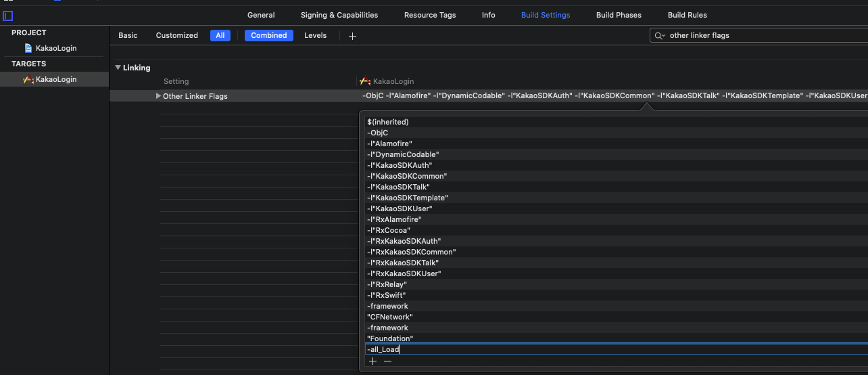Screen dimensions: 868x375
Task: Expand Other Linker Flags disclosure triangle
Action: [158, 96]
